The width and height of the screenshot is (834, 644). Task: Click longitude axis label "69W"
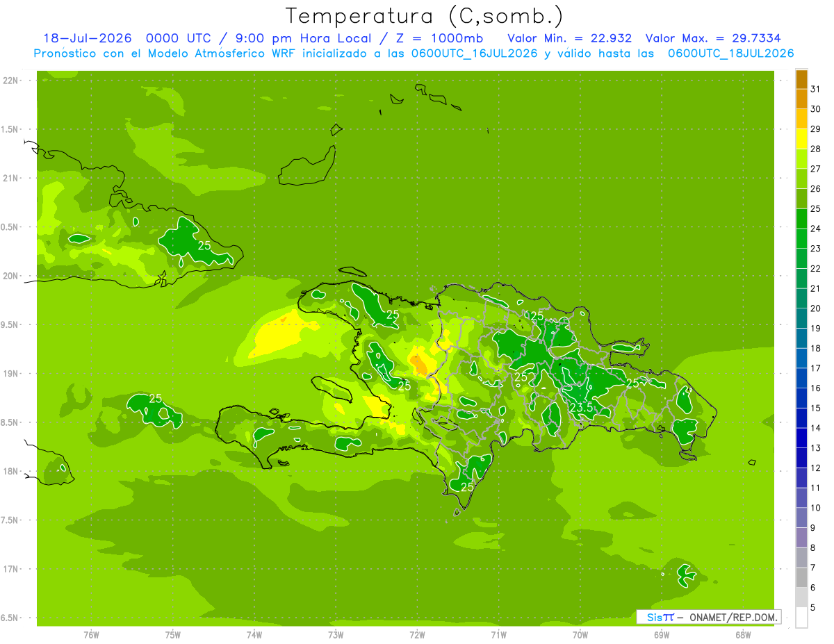[x=662, y=635]
